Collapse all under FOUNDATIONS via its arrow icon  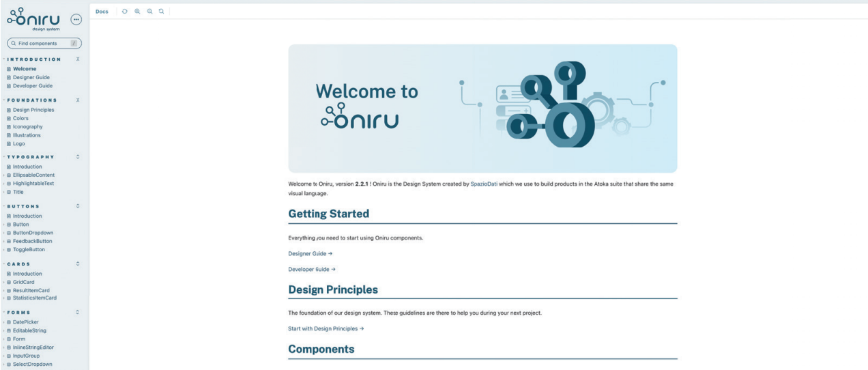click(78, 100)
